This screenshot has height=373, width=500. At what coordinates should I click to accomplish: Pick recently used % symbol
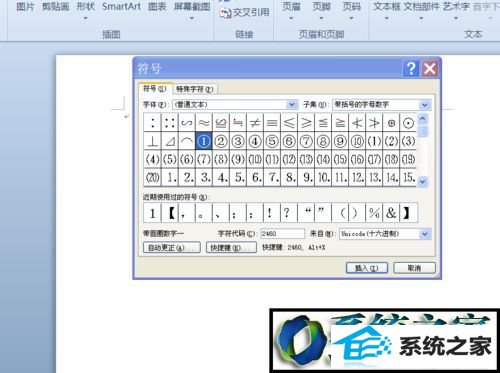374,213
